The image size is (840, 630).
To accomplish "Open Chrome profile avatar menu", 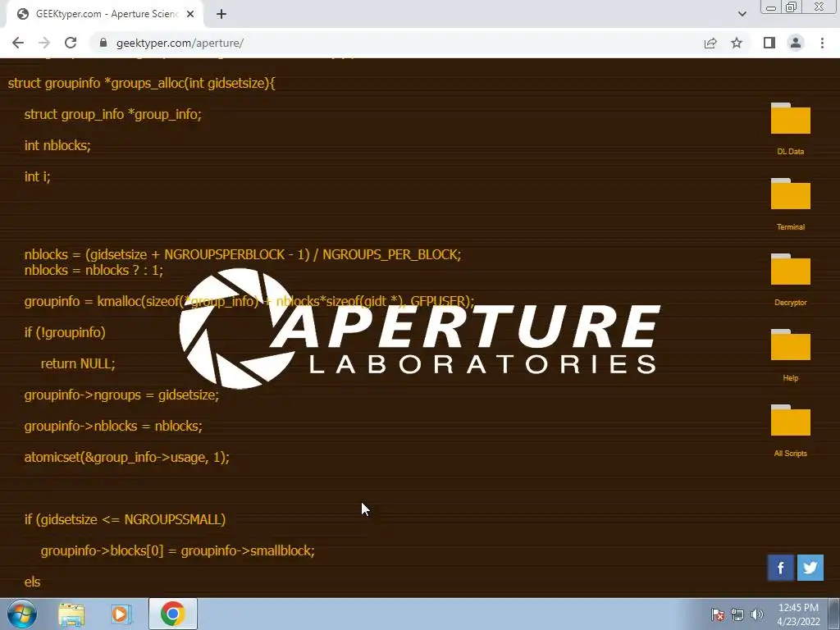I will tap(796, 43).
